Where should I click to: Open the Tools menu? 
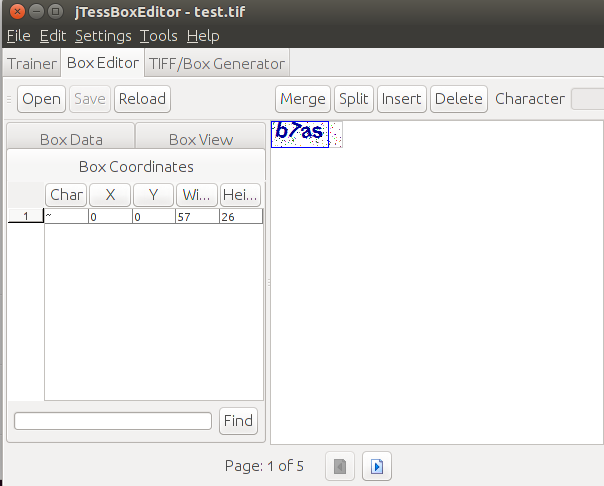[158, 36]
